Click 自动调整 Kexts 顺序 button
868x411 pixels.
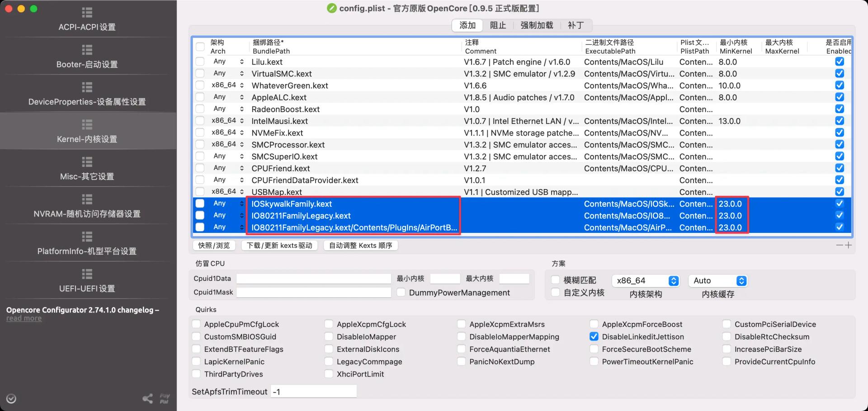coord(360,246)
